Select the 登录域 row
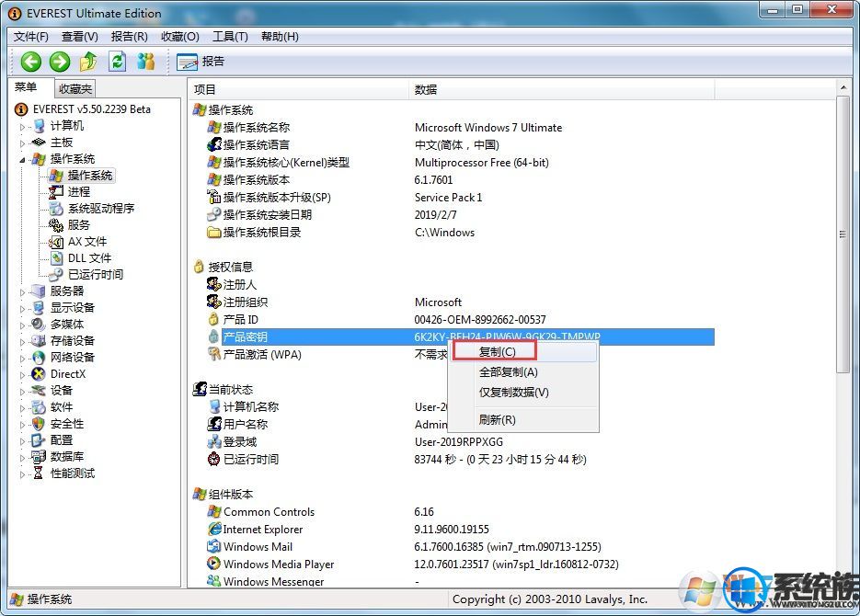860x616 pixels. (x=461, y=441)
